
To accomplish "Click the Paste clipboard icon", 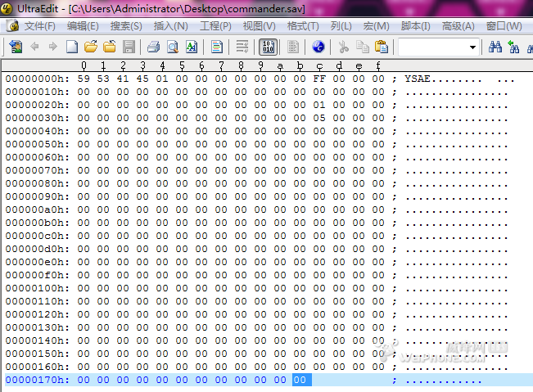I will (381, 47).
